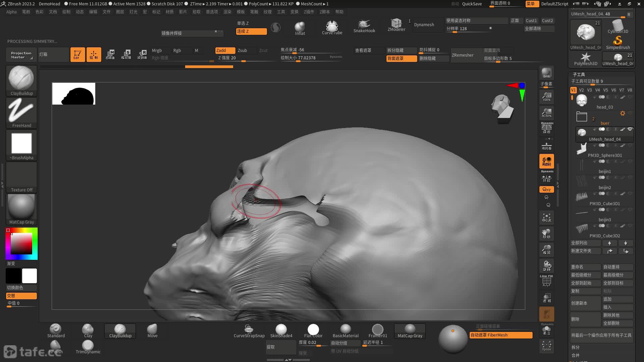This screenshot has width=644, height=362.
Task: Toggle local rotation (局部转) button
Action: [x=546, y=161]
